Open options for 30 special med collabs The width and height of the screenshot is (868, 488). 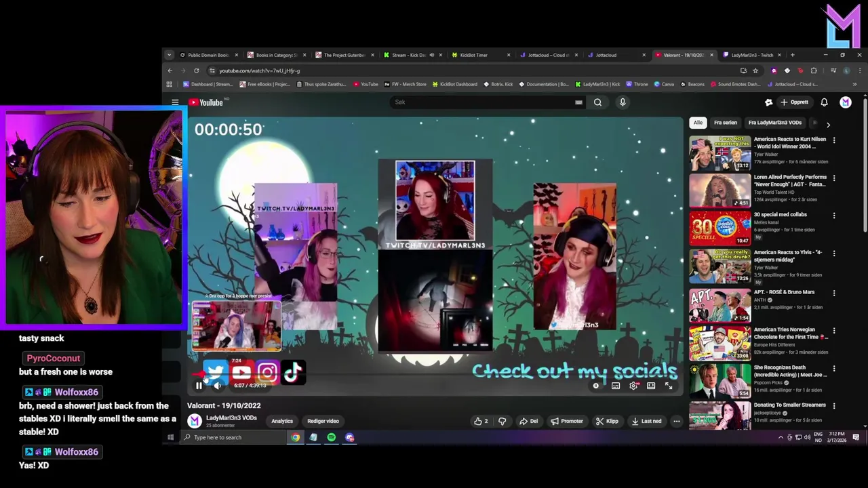[834, 216]
